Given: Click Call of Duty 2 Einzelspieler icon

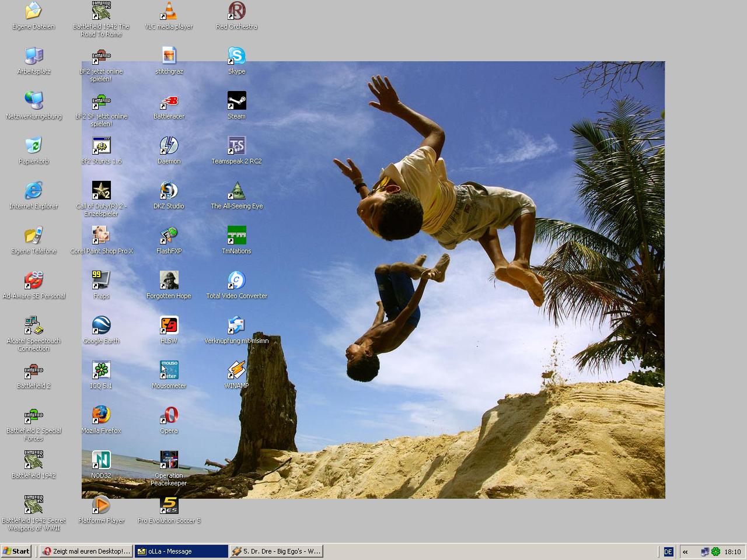Looking at the screenshot, I should click(x=102, y=190).
